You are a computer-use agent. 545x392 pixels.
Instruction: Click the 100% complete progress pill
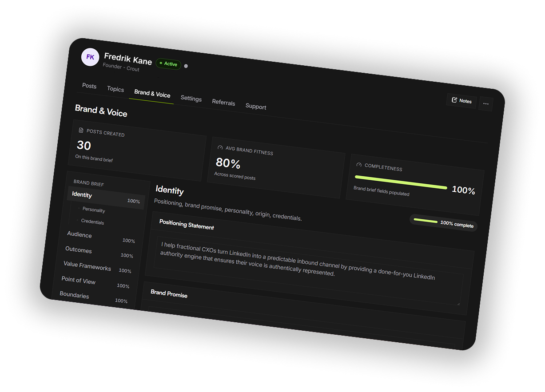coord(443,222)
